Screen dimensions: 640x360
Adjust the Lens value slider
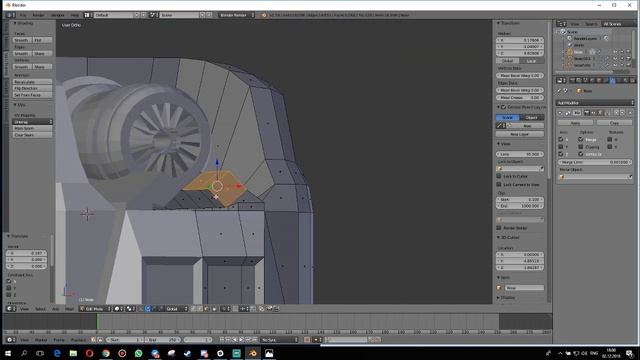[520, 154]
